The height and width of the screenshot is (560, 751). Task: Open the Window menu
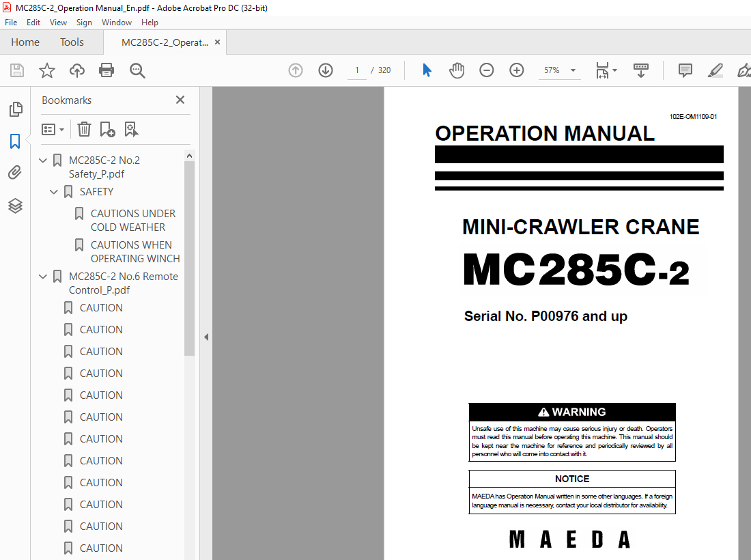tap(116, 23)
